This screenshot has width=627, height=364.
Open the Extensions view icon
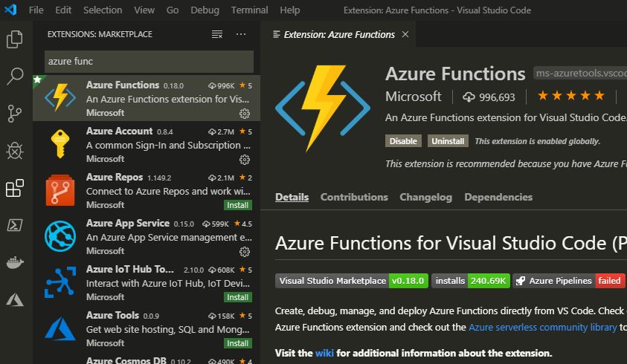coord(15,188)
